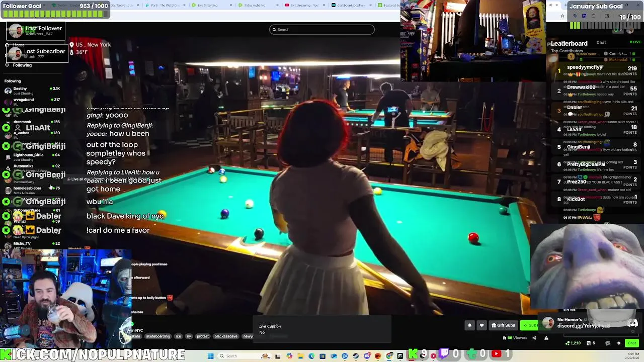Toggle stream notification bell
644x362 pixels.
coord(469,325)
